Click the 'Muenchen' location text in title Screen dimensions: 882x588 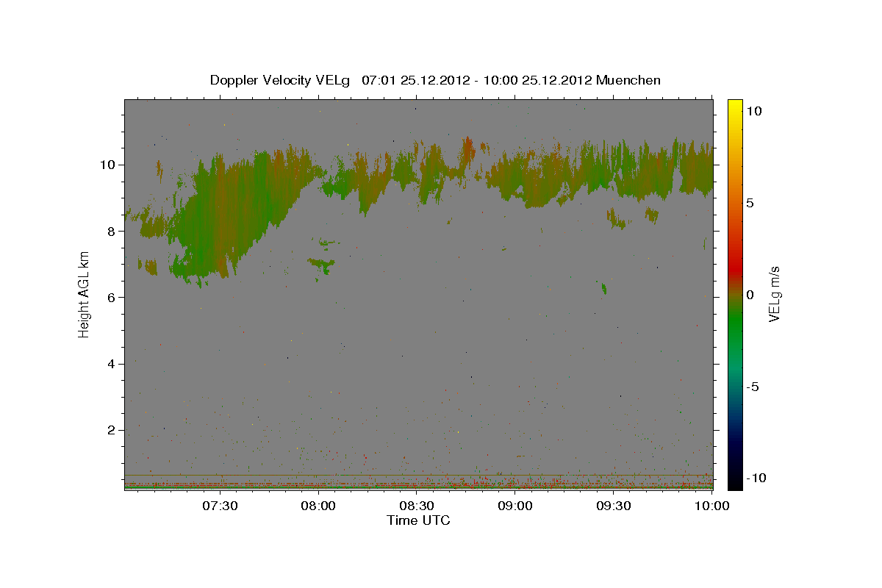(x=629, y=80)
